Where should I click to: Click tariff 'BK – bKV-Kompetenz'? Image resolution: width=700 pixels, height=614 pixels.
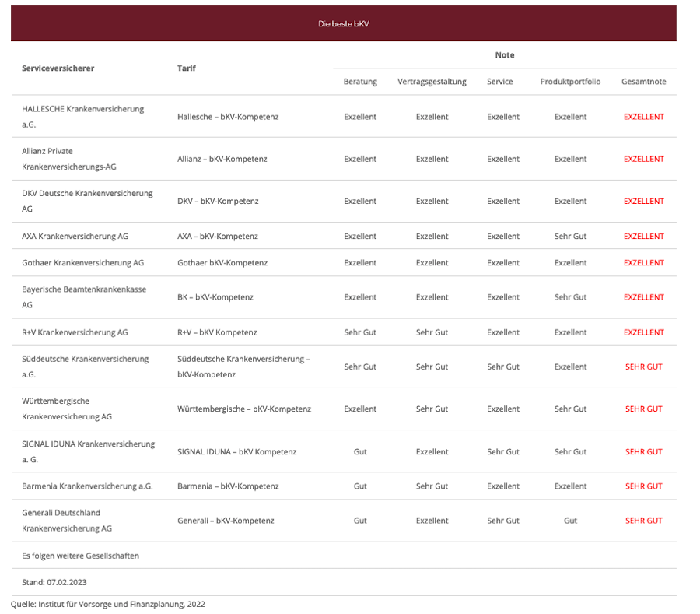click(x=215, y=297)
